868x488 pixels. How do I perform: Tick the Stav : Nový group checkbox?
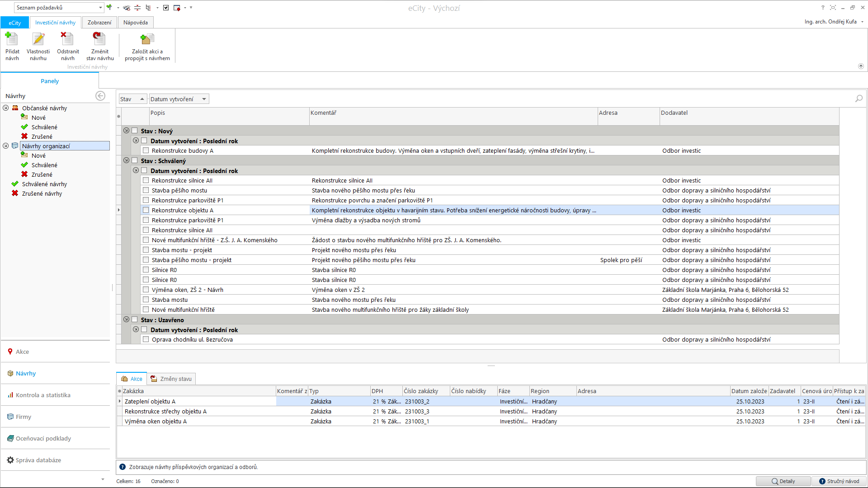(134, 131)
